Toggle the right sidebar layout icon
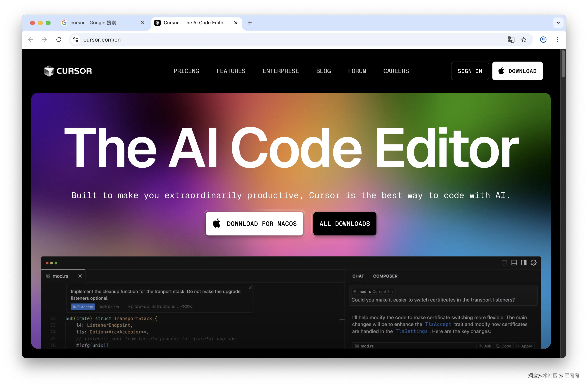This screenshot has height=387, width=588. (x=524, y=263)
